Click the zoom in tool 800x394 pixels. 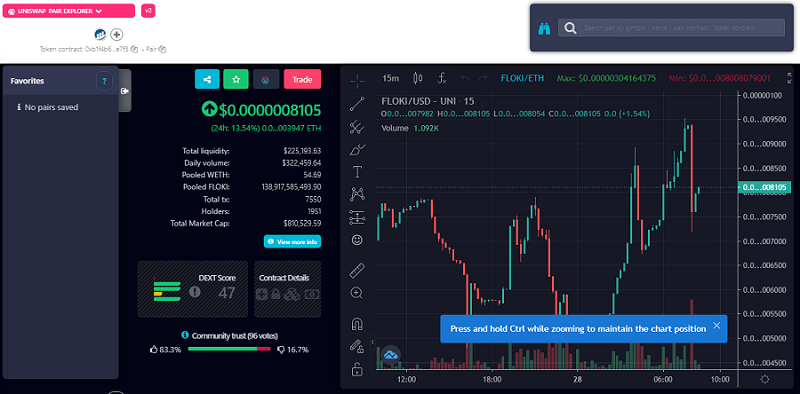[x=357, y=293]
